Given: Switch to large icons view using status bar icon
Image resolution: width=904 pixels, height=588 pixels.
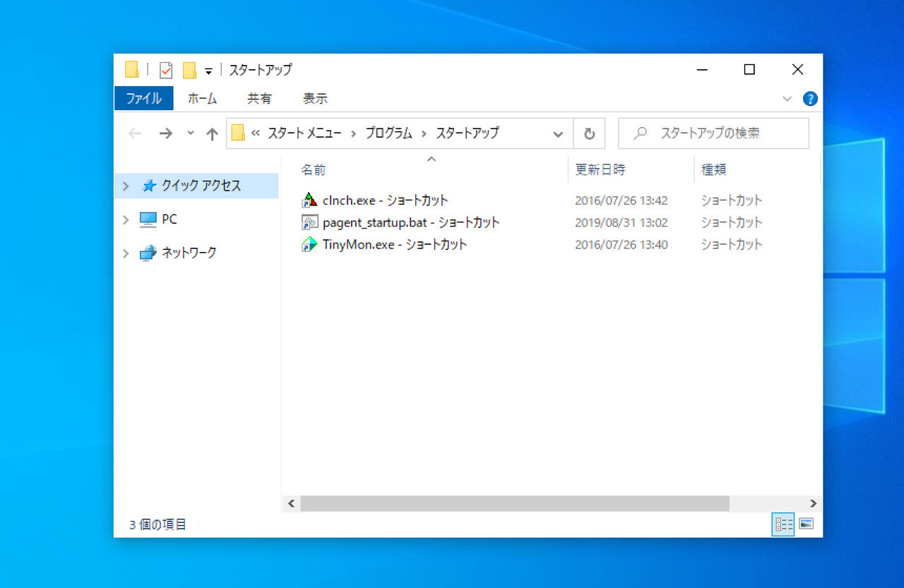Looking at the screenshot, I should point(806,524).
